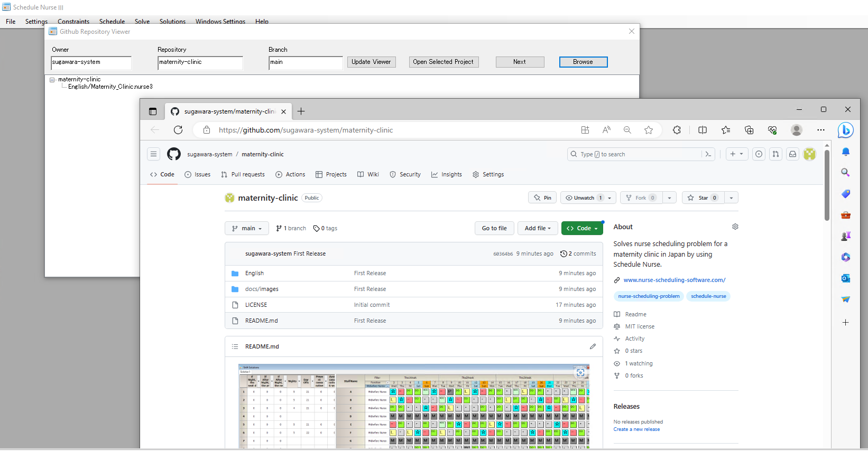
Task: Refresh the browser page
Action: (178, 130)
